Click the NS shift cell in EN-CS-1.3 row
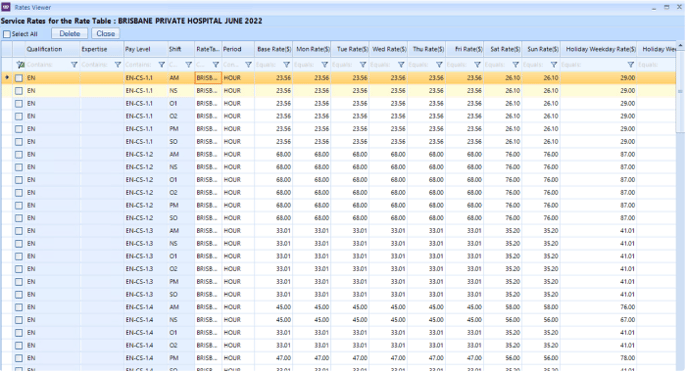The image size is (687, 372). pos(181,243)
